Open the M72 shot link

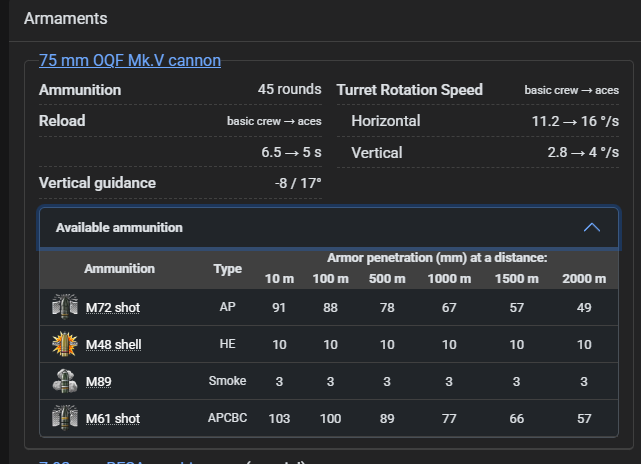pos(112,308)
